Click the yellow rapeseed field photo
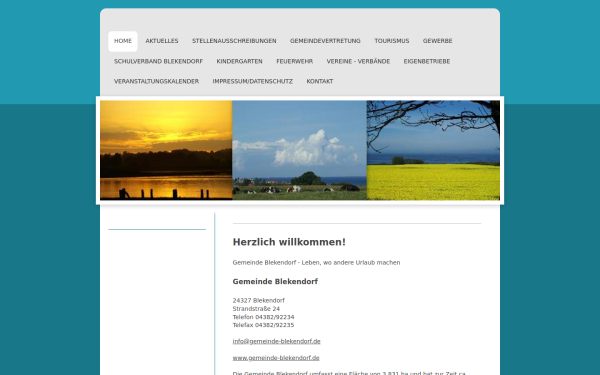 [433, 150]
